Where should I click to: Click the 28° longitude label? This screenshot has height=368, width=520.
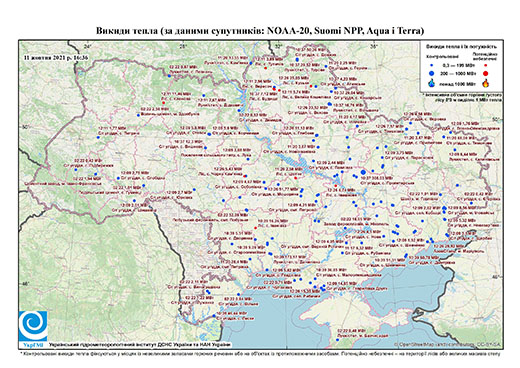point(183,46)
